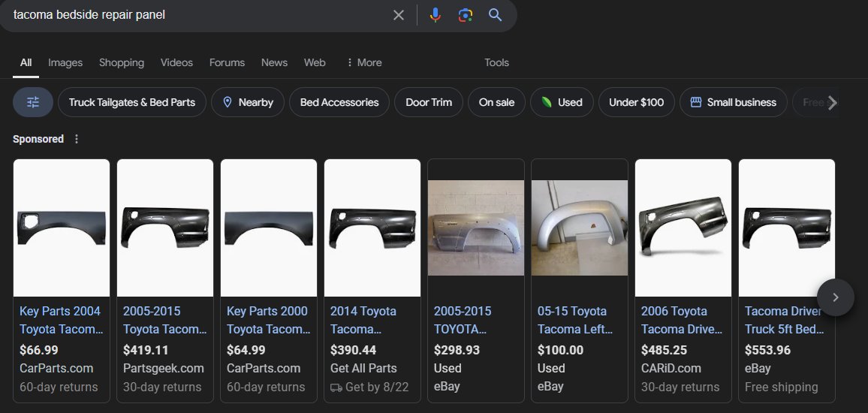Open the Tools options
The width and height of the screenshot is (868, 413).
(x=496, y=62)
